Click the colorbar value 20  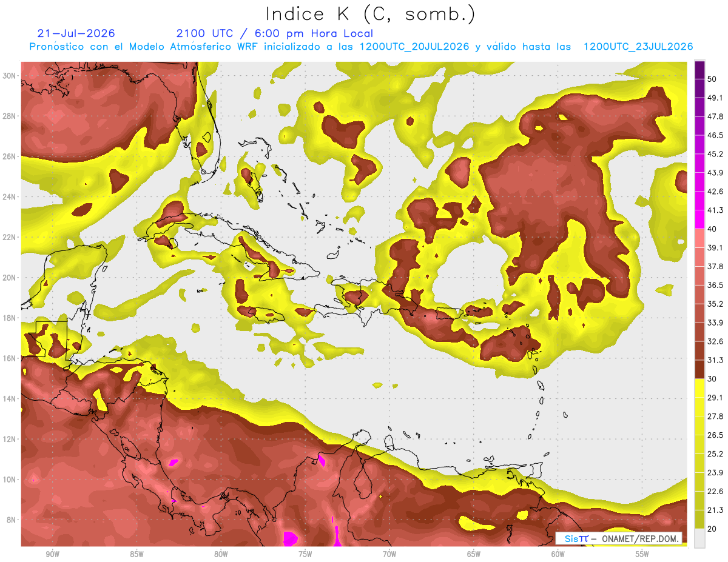[713, 529]
